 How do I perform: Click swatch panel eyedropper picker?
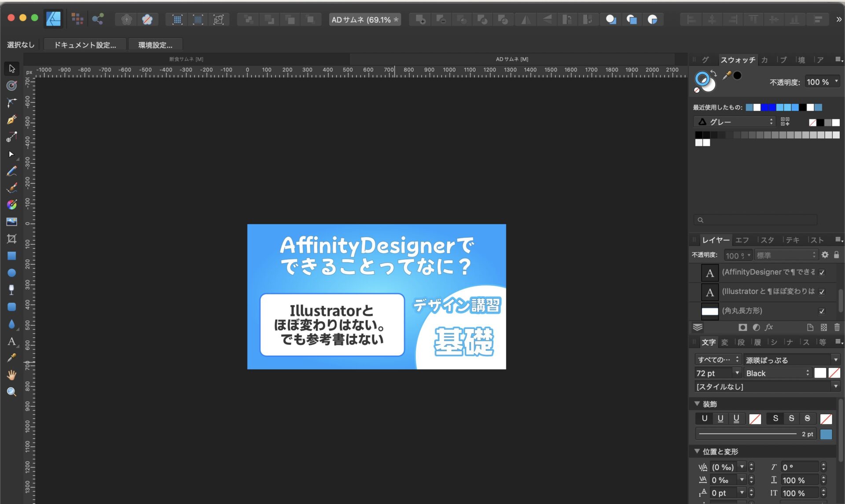click(x=727, y=75)
